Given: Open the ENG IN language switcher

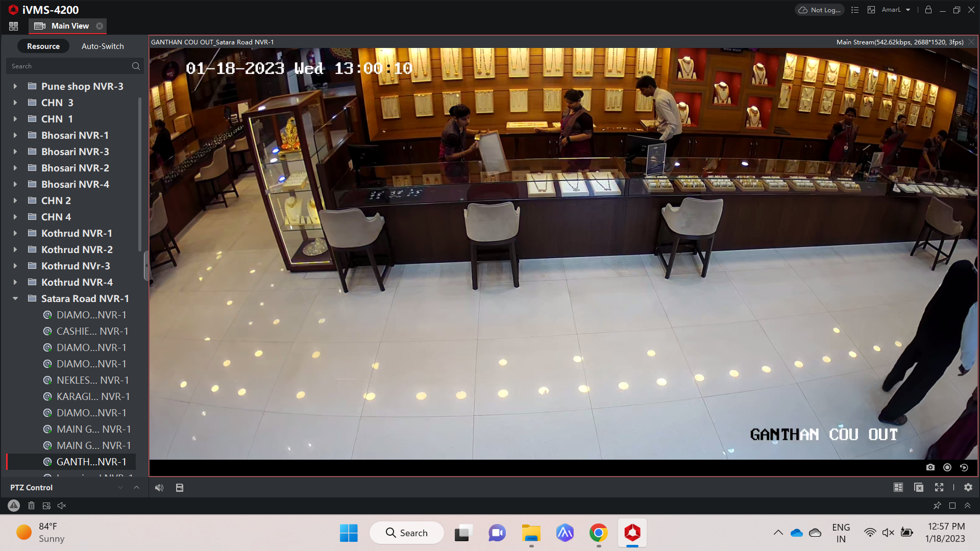Looking at the screenshot, I should point(841,533).
